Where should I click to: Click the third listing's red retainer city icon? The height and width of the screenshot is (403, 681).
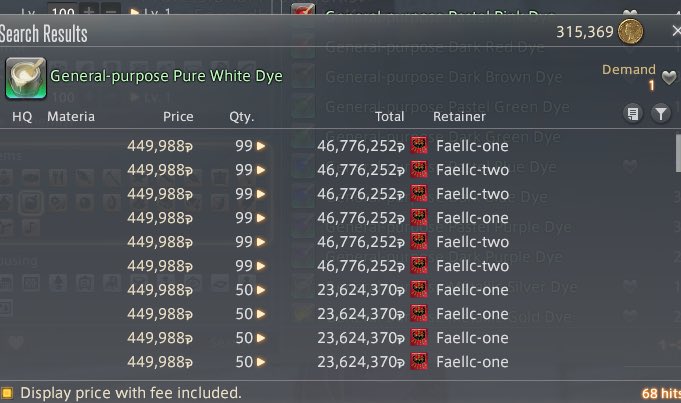coord(419,193)
